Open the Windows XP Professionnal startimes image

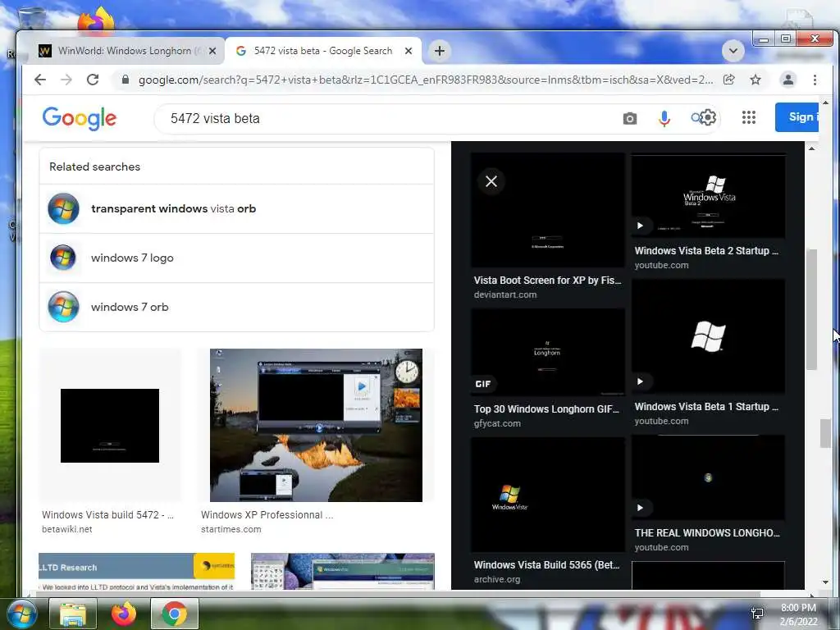pos(316,426)
